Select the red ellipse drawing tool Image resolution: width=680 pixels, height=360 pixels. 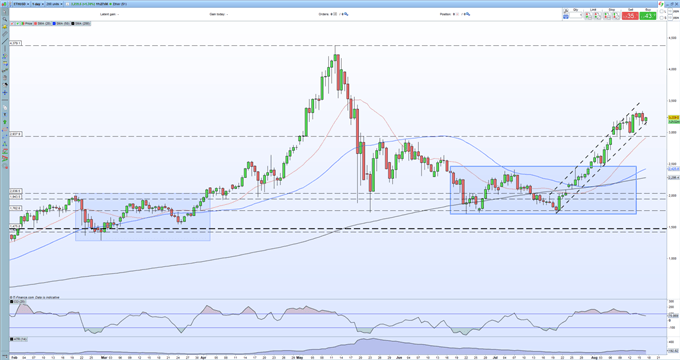[x=5, y=129]
